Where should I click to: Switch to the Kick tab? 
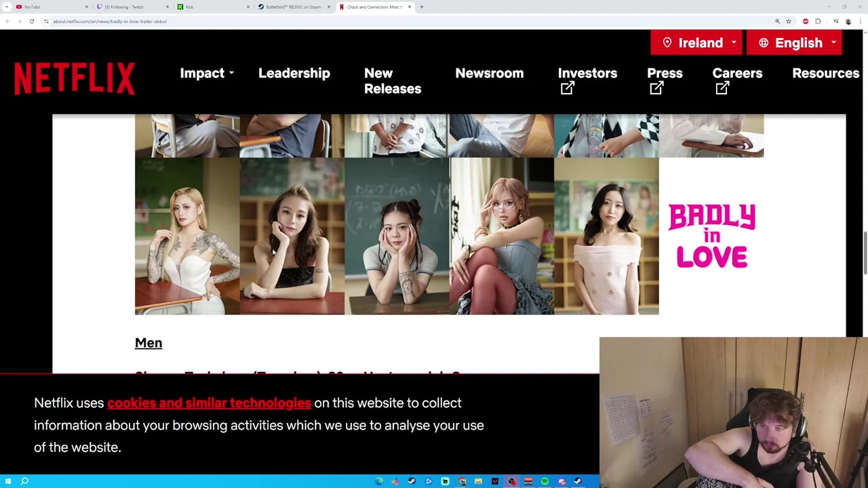[213, 7]
